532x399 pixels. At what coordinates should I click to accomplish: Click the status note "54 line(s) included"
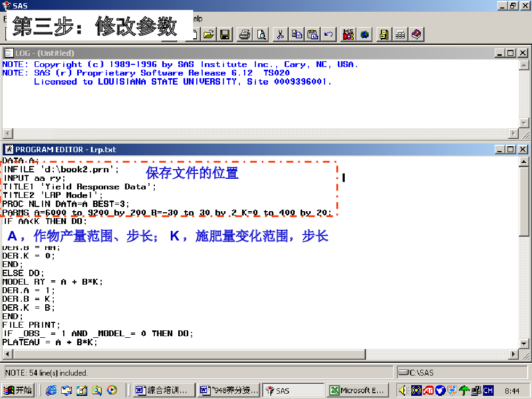[46, 373]
